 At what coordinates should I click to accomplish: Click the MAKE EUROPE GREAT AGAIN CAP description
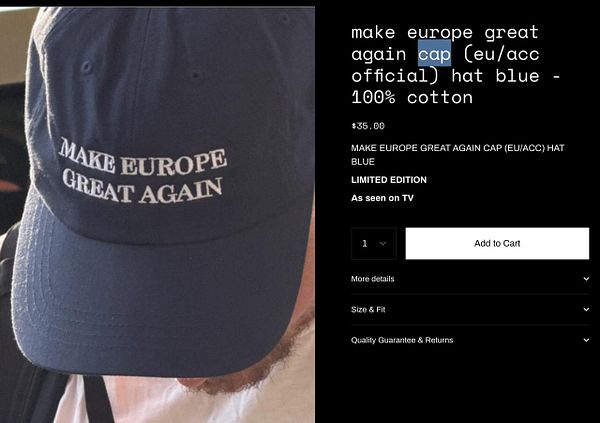pos(458,155)
